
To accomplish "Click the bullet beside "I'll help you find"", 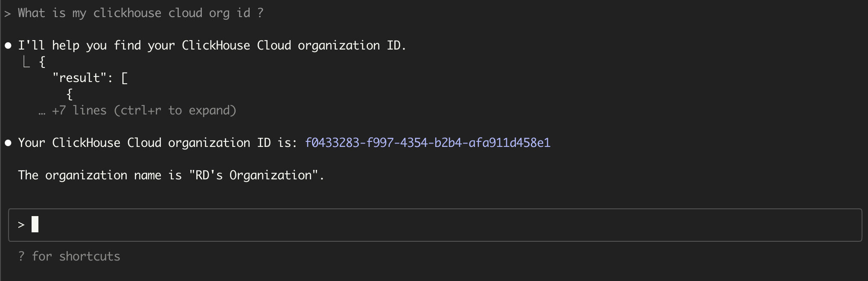I will [x=8, y=46].
